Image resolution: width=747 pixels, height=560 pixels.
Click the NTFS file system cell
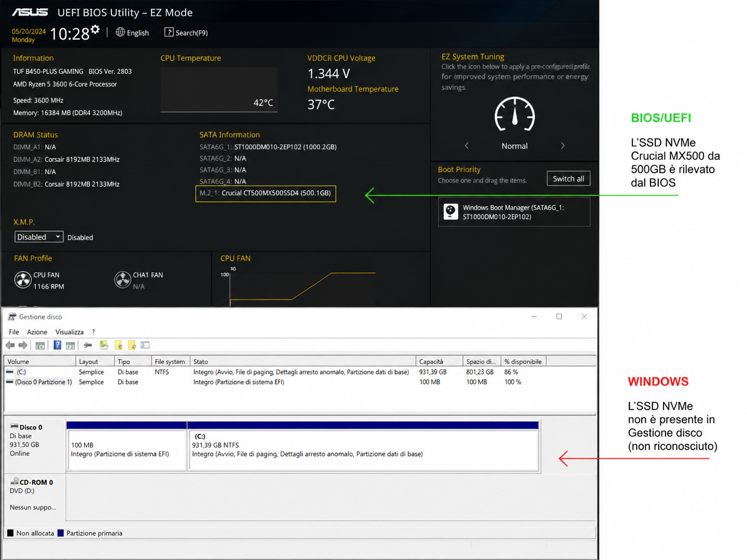click(x=162, y=372)
